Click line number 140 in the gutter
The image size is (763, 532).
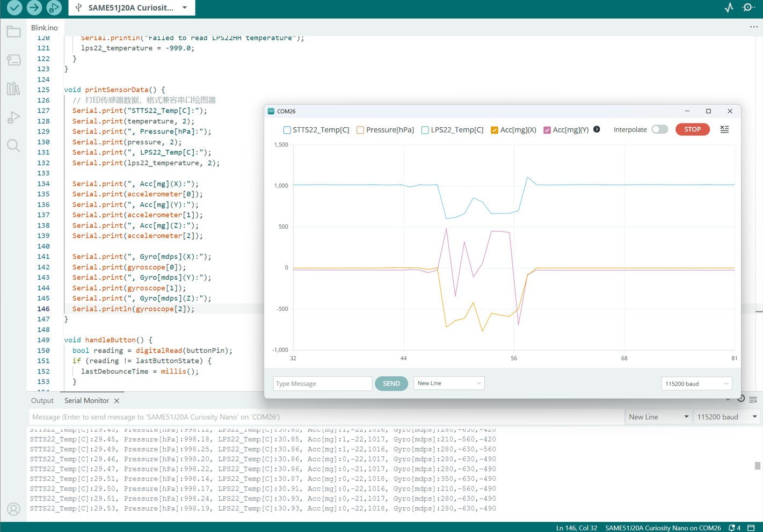(43, 246)
